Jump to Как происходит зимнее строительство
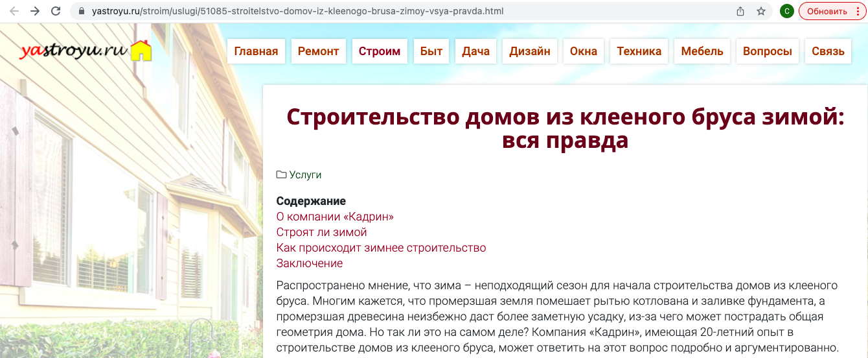Screen dimensions: 868x358 point(381,248)
